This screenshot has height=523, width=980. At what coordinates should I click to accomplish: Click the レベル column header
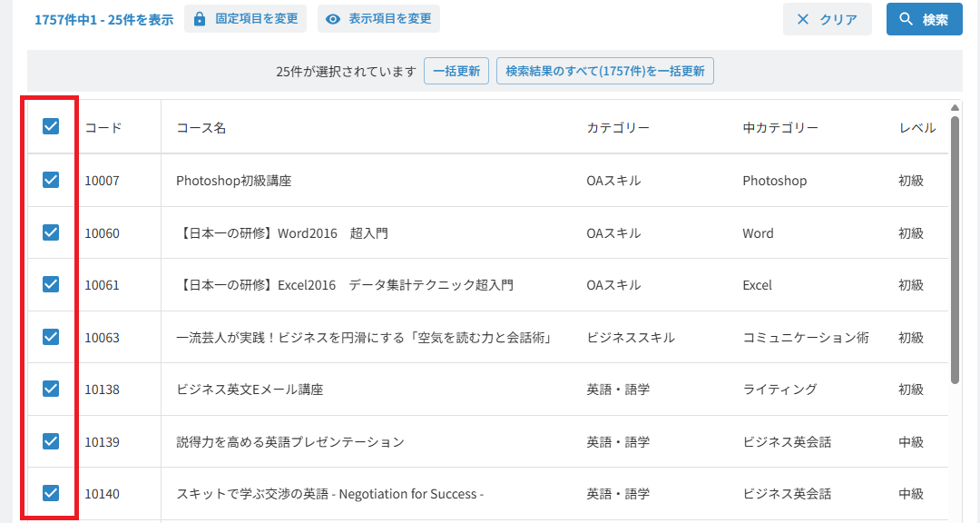coord(917,128)
